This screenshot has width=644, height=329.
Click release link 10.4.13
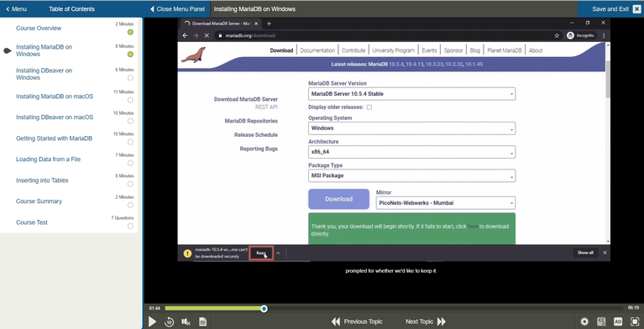click(x=415, y=65)
